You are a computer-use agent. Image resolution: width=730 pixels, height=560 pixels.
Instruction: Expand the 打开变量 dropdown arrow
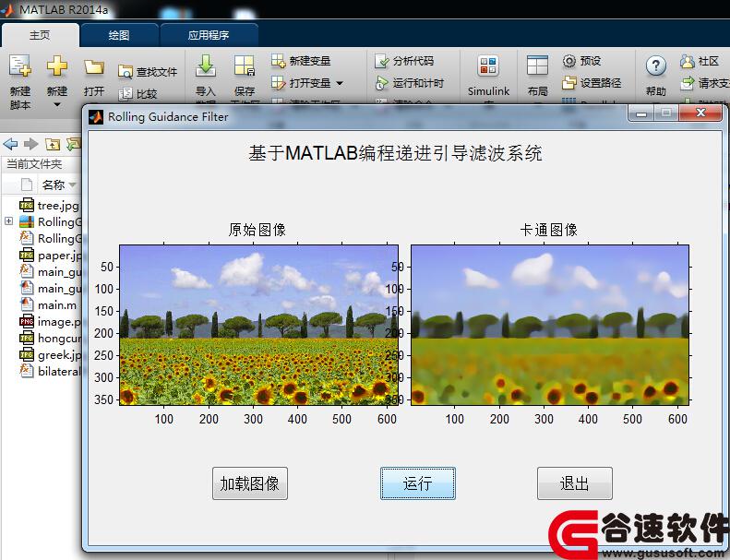340,83
